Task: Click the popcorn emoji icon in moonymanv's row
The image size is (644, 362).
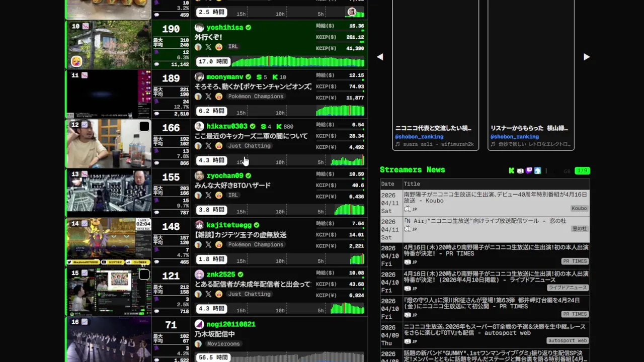Action: 219,97
